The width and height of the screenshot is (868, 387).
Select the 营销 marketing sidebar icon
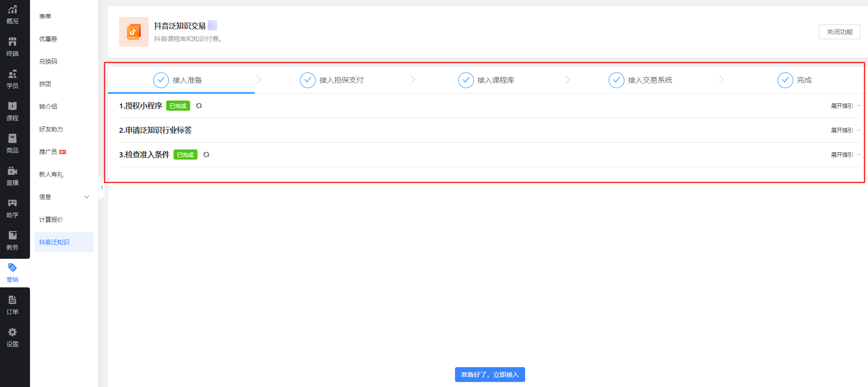(x=12, y=273)
